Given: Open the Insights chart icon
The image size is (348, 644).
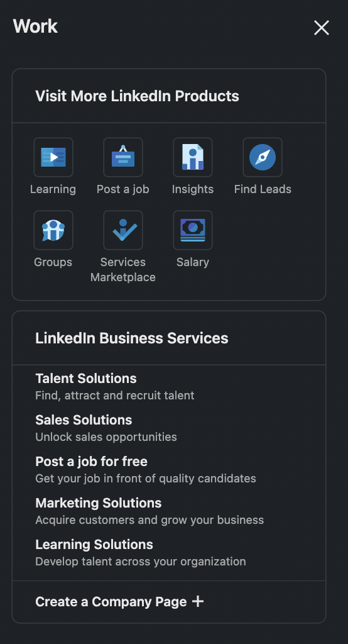Looking at the screenshot, I should click(193, 157).
